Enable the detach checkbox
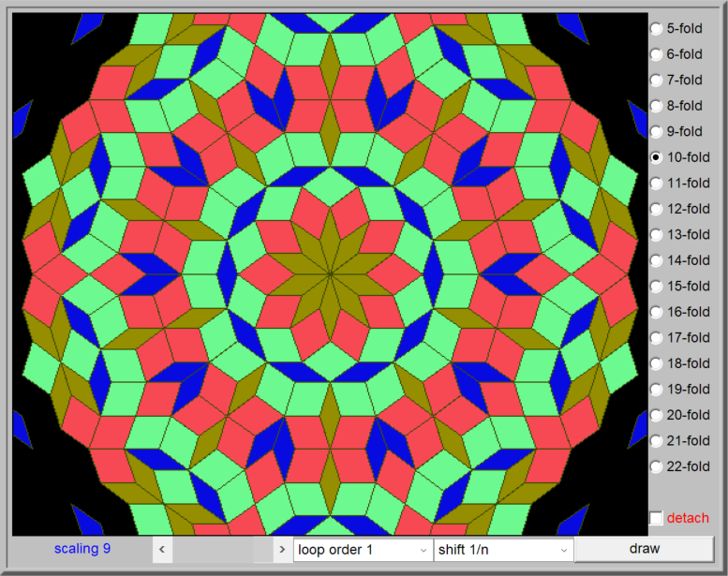Screen dimensions: 728x576 (656, 518)
